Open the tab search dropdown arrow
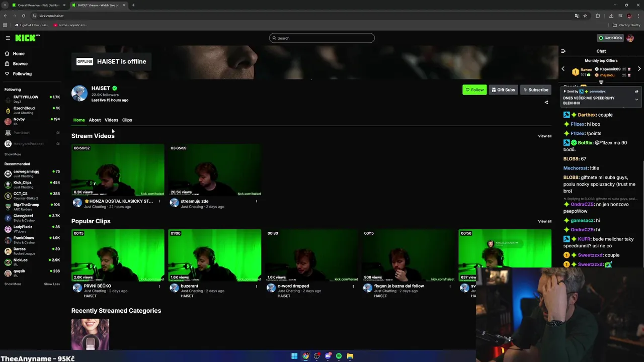 point(5,5)
